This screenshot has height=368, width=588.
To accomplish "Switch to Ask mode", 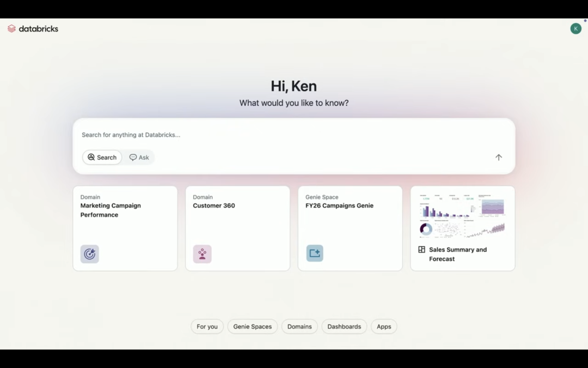I will [x=139, y=158].
